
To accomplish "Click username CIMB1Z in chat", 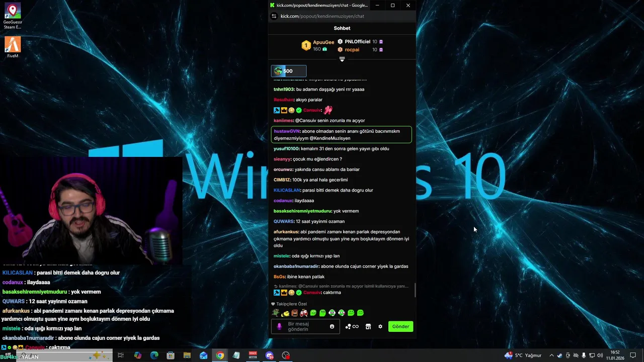I will coord(282,180).
